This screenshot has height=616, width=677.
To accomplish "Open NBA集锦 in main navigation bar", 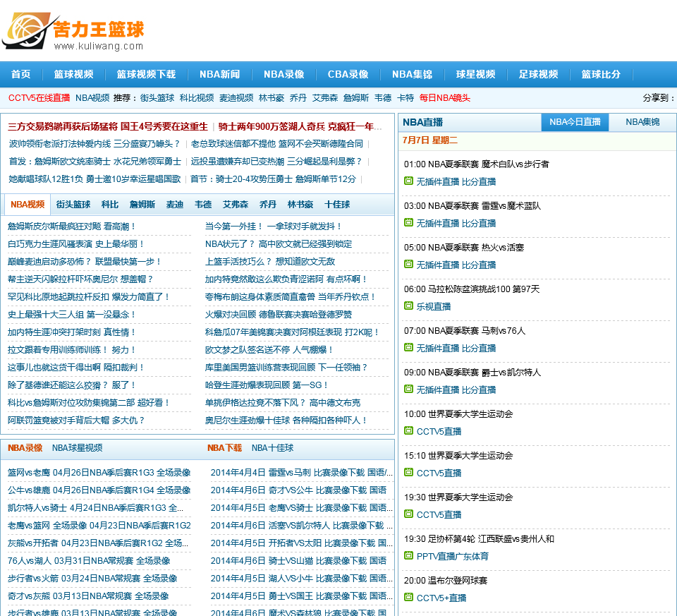I will pos(413,74).
